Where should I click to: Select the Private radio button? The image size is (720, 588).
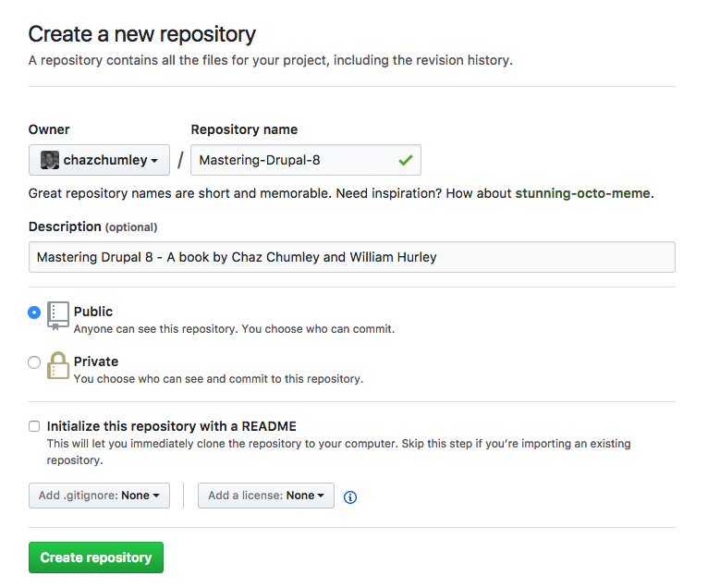34,362
